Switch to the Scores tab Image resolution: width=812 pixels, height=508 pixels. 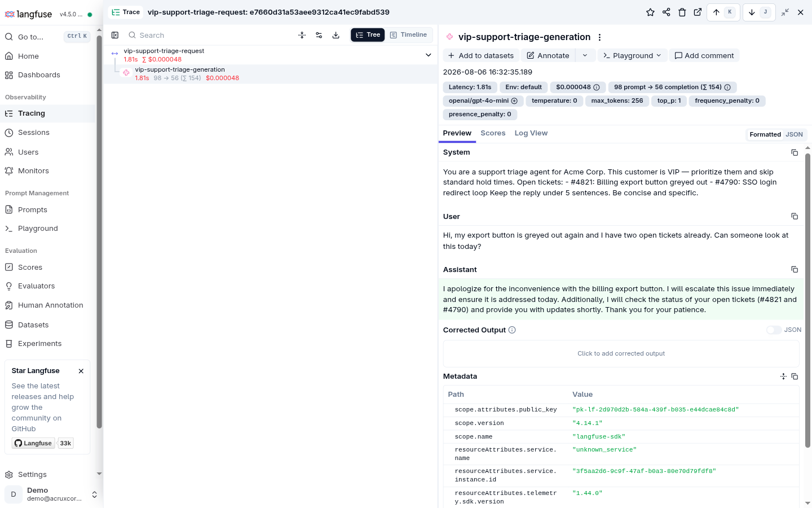[x=493, y=133]
